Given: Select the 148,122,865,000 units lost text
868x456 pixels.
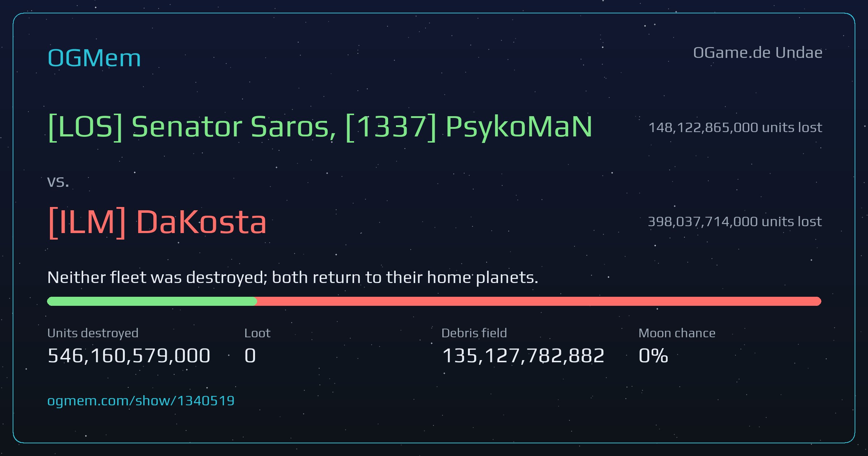Looking at the screenshot, I should [735, 127].
